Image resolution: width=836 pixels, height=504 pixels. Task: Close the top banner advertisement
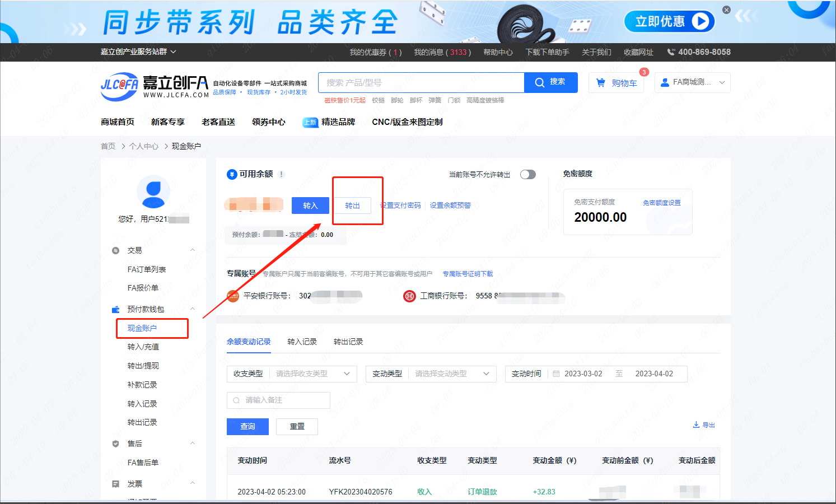pos(726,10)
